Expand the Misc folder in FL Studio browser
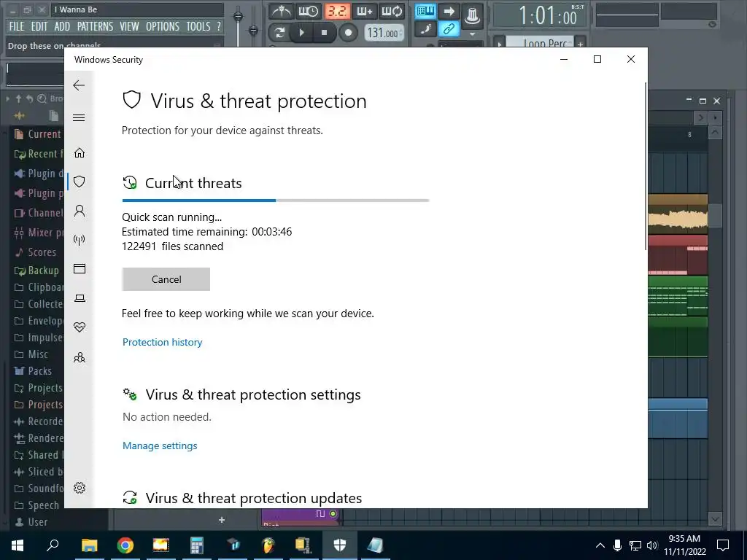Viewport: 747px width, 560px height. (32, 354)
